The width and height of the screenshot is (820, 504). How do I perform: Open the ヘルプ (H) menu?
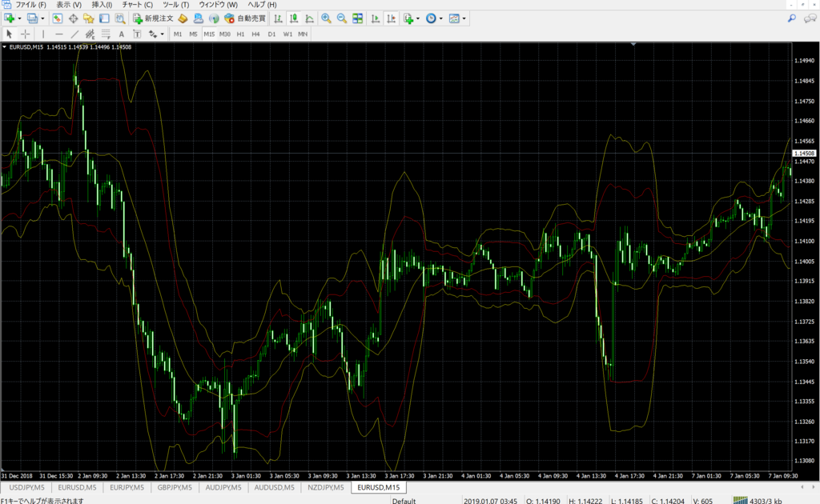[x=263, y=5]
